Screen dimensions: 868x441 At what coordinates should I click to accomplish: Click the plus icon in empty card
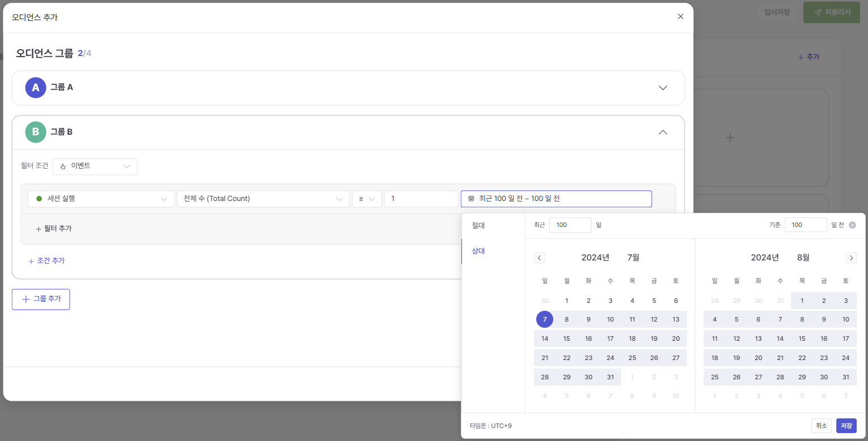click(x=730, y=138)
